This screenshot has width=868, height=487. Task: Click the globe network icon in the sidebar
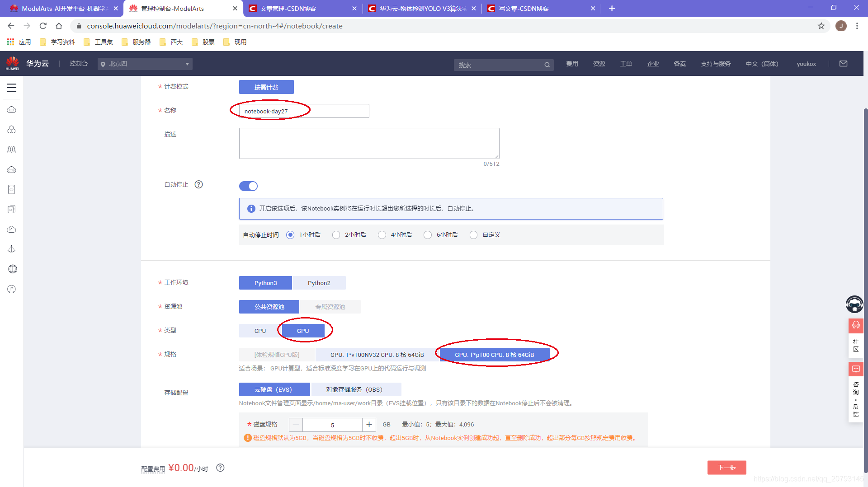[x=12, y=269]
